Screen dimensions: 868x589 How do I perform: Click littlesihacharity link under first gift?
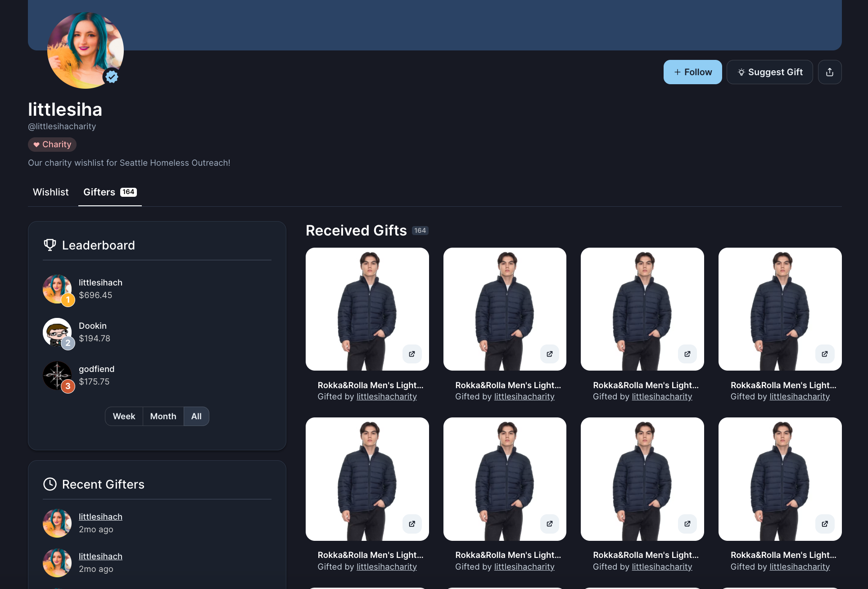point(386,397)
